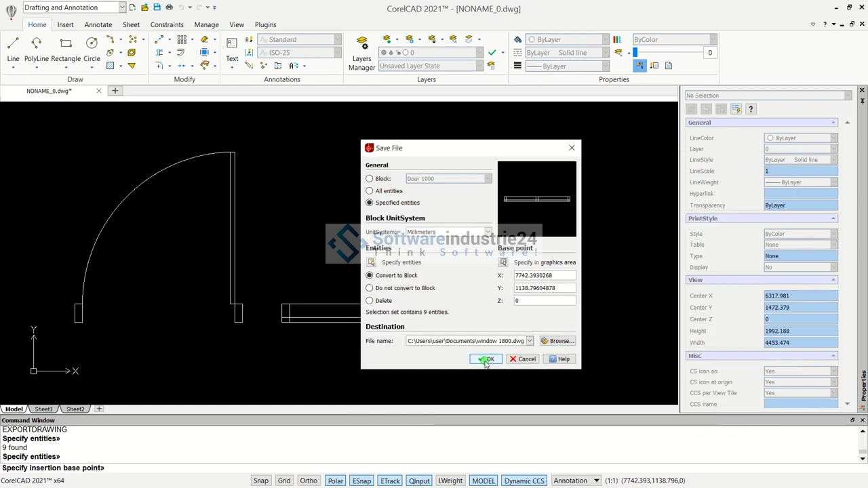868x488 pixels.
Task: Activate the Circle tool
Action: click(92, 49)
